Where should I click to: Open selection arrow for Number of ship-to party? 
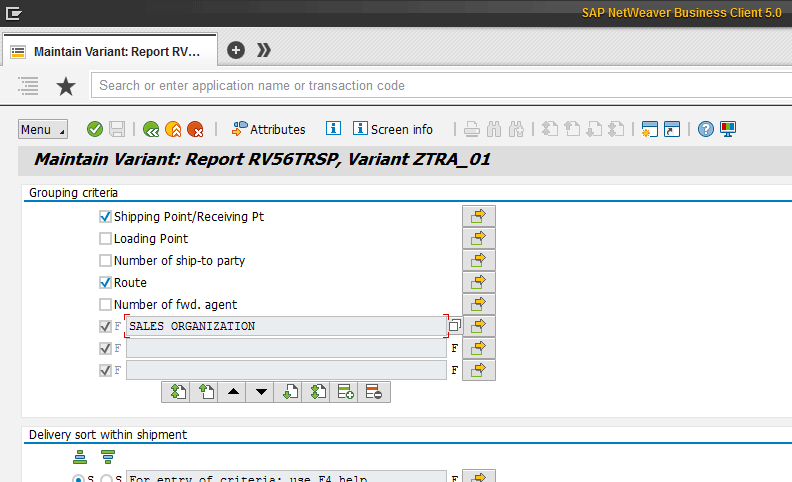pyautogui.click(x=478, y=260)
